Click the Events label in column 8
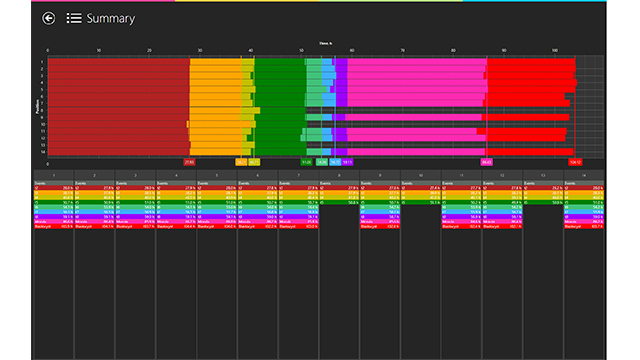Image resolution: width=640 pixels, height=360 pixels. tap(325, 183)
